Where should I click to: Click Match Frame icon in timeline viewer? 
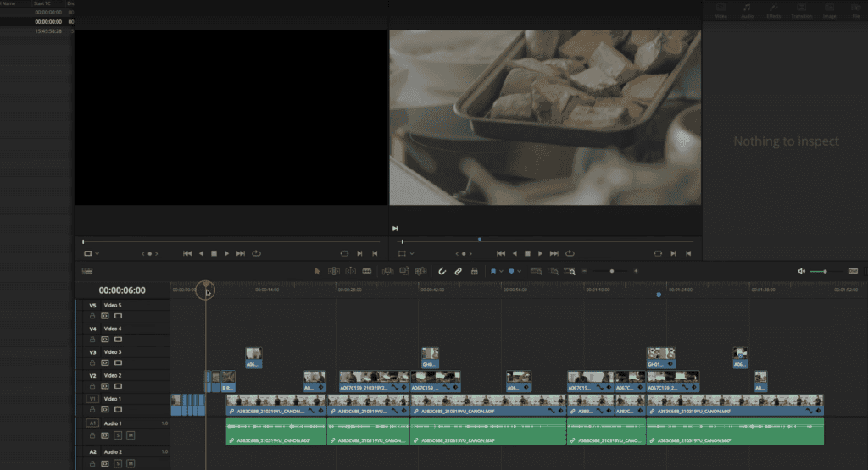(x=658, y=253)
